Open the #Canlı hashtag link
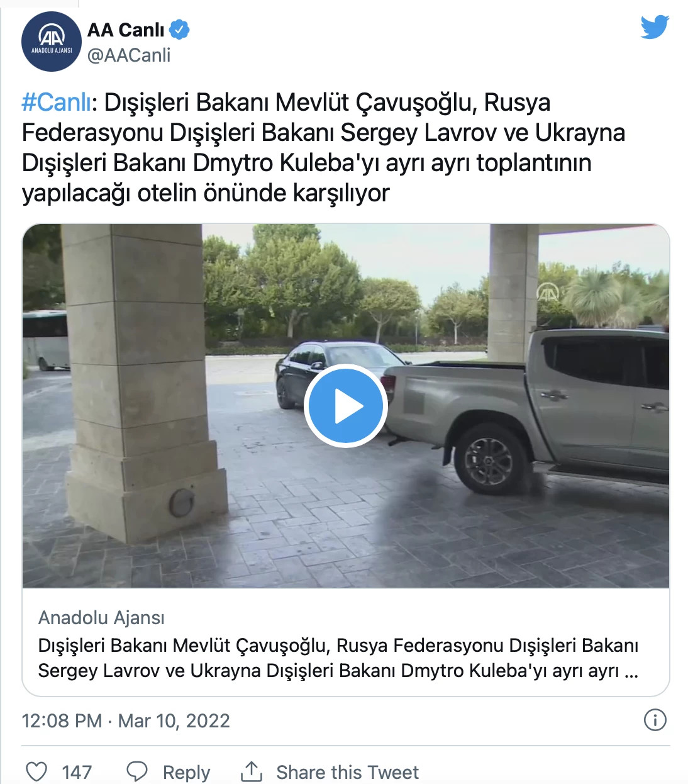Viewport: 688px width, 784px height. pos(57,102)
